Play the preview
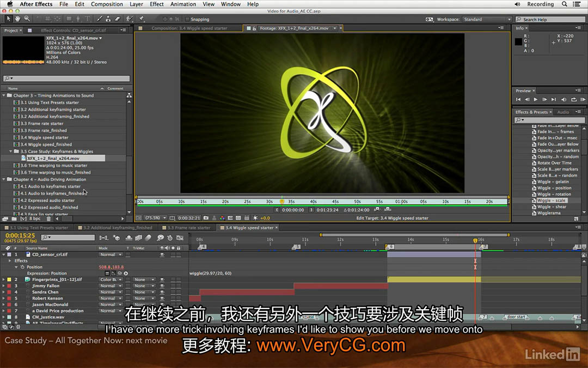Screen dimensions: 588x368 coord(536,100)
